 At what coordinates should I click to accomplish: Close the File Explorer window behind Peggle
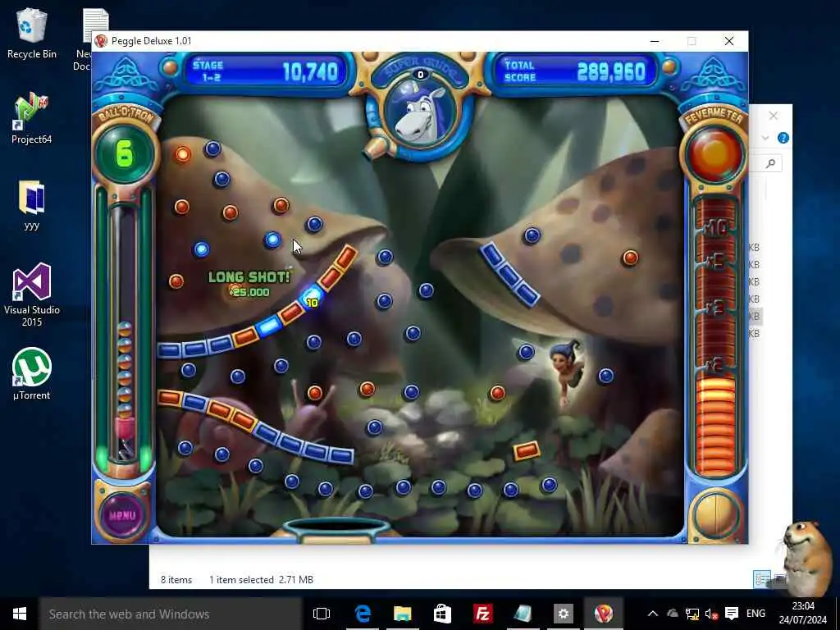[x=773, y=116]
